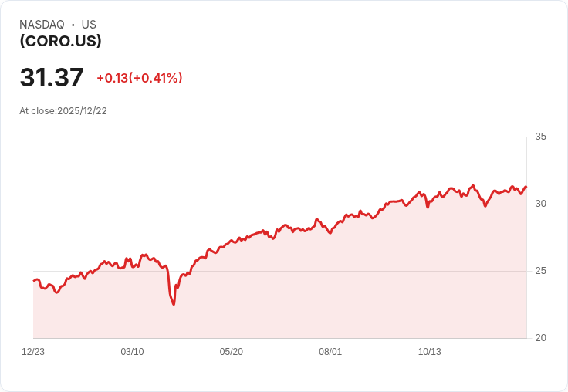Click the 30 price axis label

pyautogui.click(x=540, y=204)
